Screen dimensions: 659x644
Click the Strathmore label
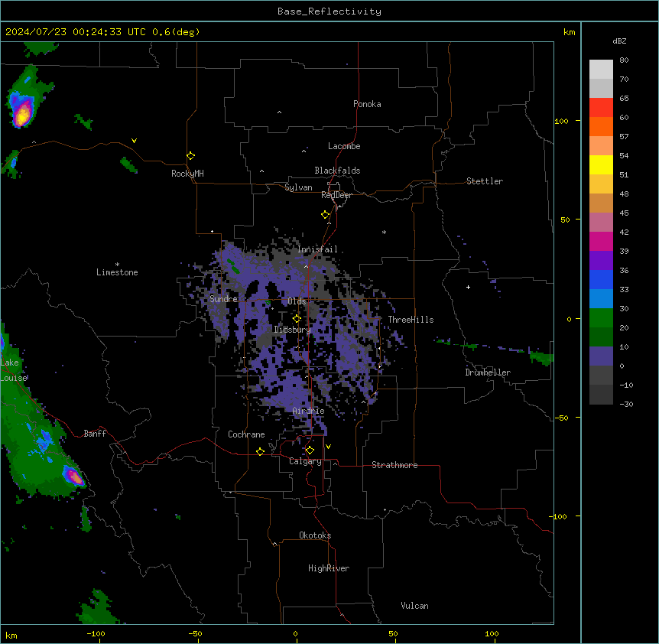pyautogui.click(x=394, y=465)
